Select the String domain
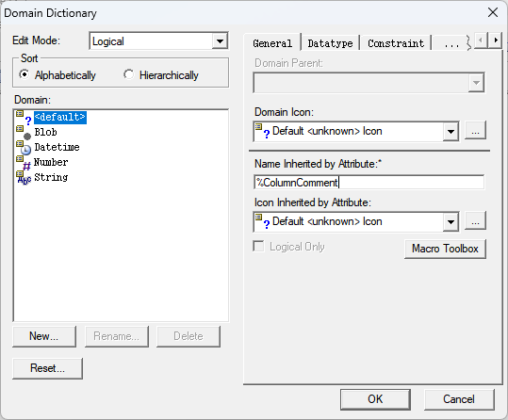Image resolution: width=508 pixels, height=420 pixels. (51, 177)
